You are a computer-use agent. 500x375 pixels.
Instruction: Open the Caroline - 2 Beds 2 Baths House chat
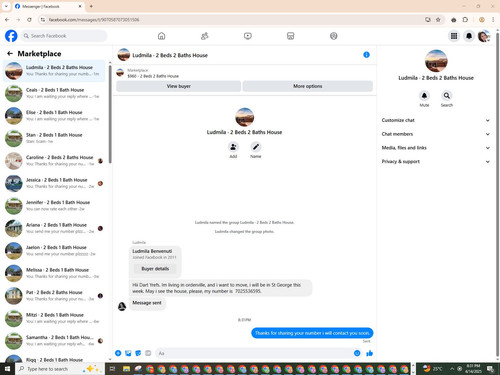[54, 161]
